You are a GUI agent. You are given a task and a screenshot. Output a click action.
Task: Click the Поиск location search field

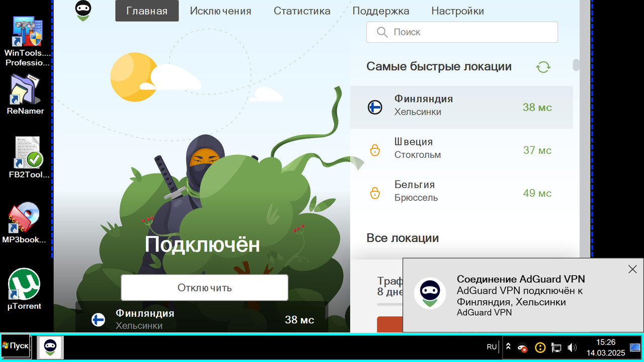click(x=462, y=32)
